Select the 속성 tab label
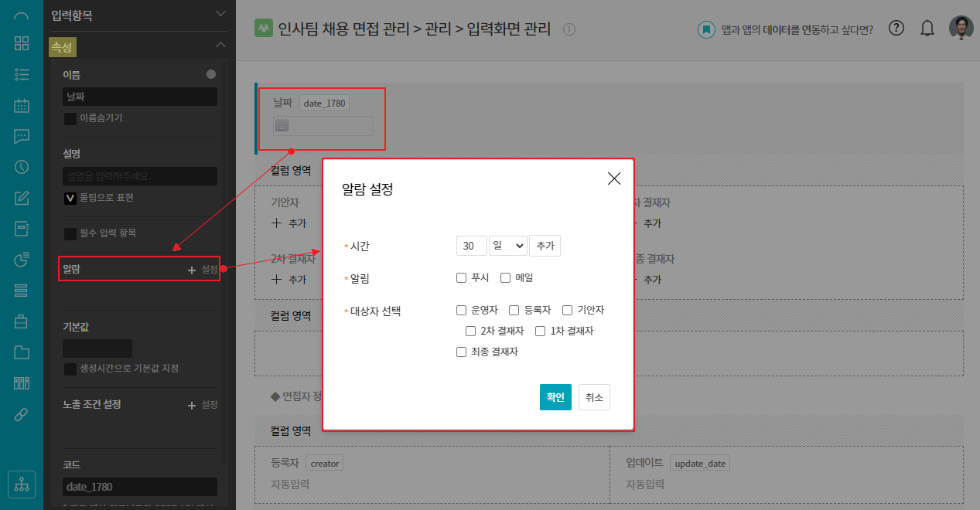This screenshot has width=980, height=510. [62, 47]
